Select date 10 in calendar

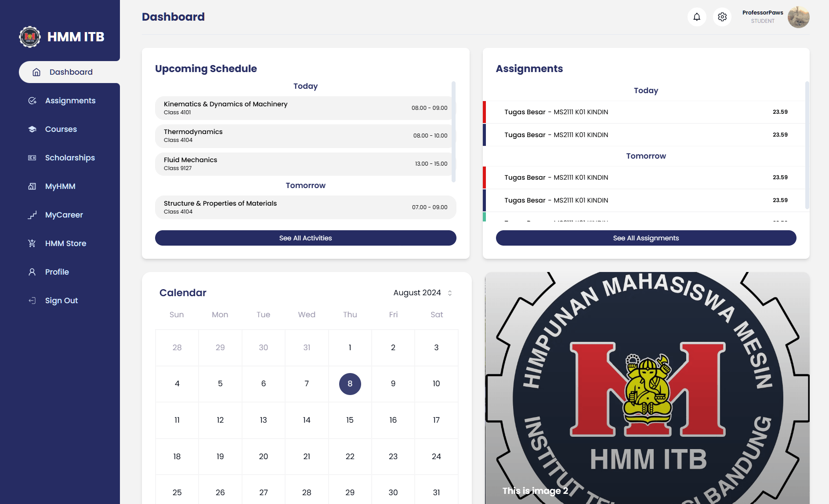436,384
